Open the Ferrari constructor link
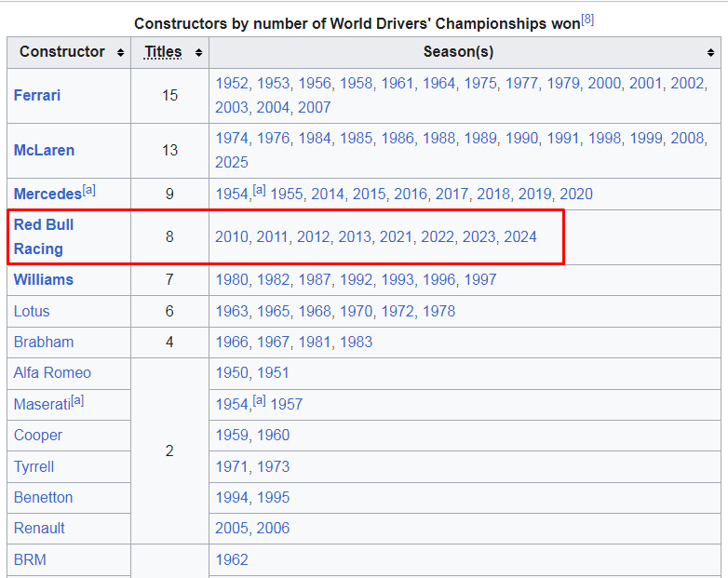Viewport: 728px width, 578px height. (x=37, y=95)
